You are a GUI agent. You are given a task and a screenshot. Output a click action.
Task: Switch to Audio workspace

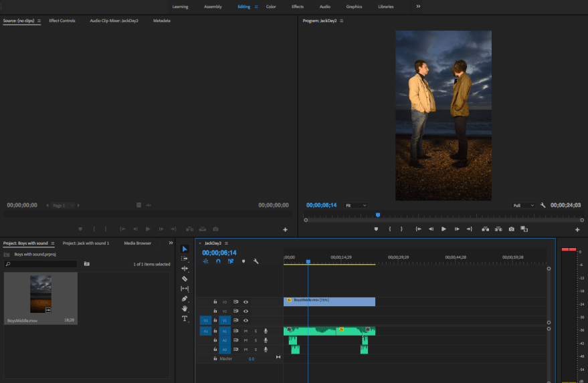[x=324, y=7]
